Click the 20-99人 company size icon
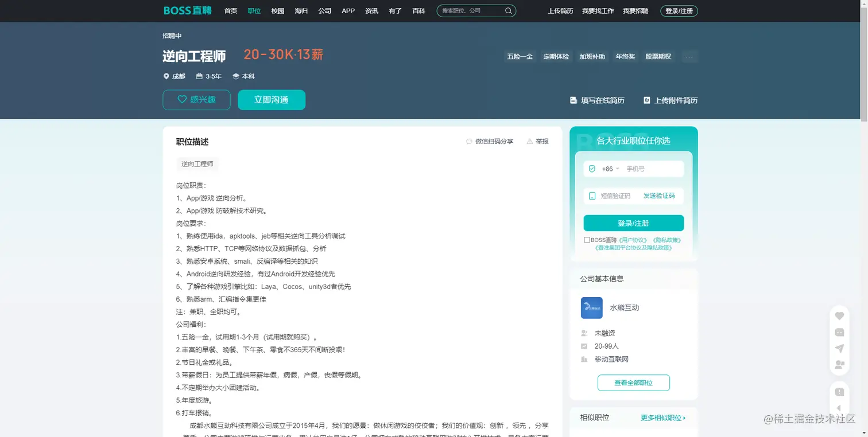868x437 pixels. pos(584,346)
